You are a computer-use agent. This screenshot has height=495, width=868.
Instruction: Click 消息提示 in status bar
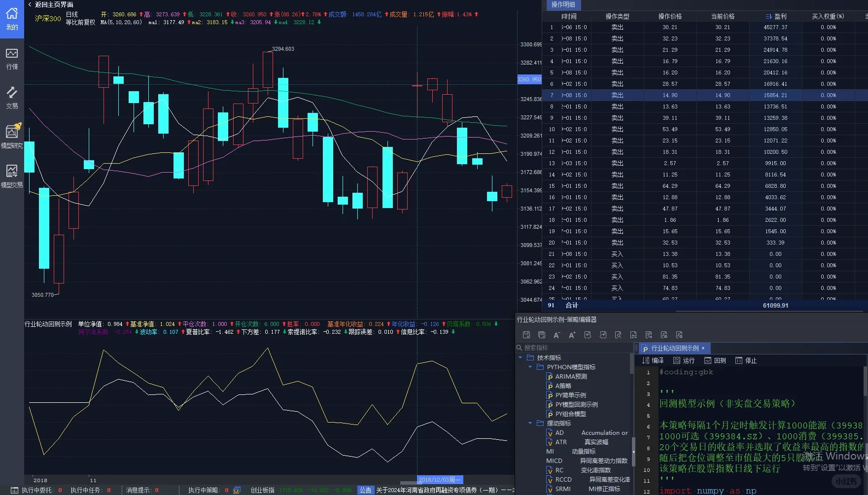142,490
